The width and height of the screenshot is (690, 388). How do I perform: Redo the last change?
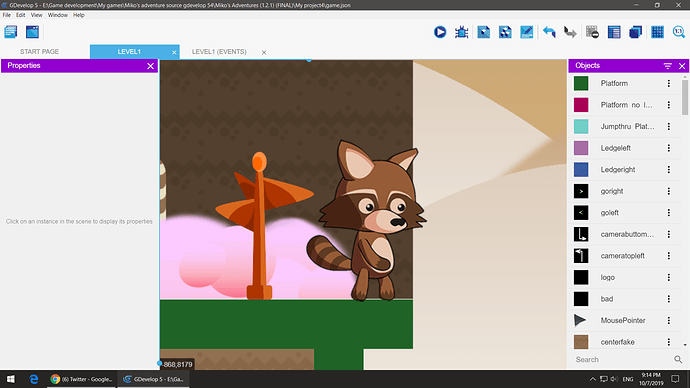tap(570, 32)
